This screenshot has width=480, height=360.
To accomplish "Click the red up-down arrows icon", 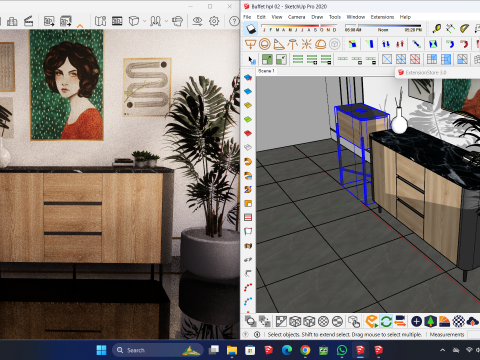I will click(400, 44).
